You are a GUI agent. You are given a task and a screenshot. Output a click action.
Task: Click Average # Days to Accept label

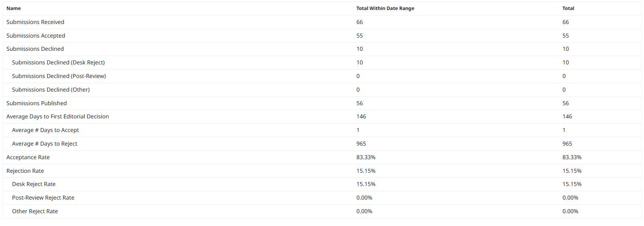pyautogui.click(x=45, y=130)
